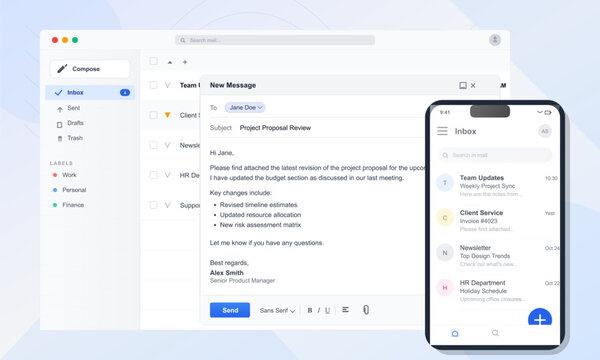This screenshot has height=360, width=600.
Task: Open the Inbox folder in sidebar
Action: (x=90, y=93)
